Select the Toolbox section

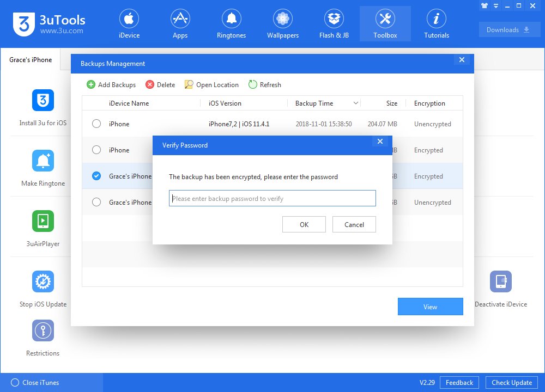click(385, 24)
